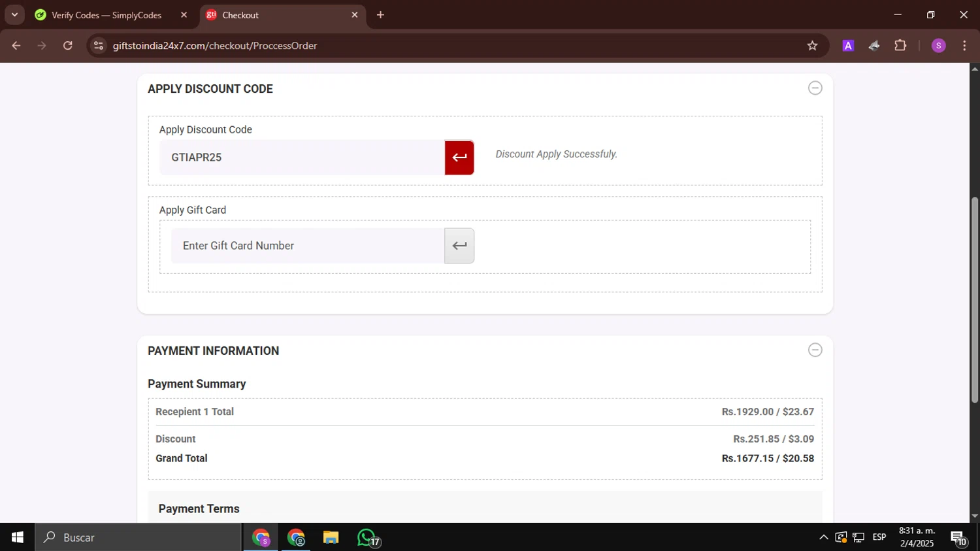Click the Payment Summary heading
Image resolution: width=980 pixels, height=551 pixels.
coord(197,384)
